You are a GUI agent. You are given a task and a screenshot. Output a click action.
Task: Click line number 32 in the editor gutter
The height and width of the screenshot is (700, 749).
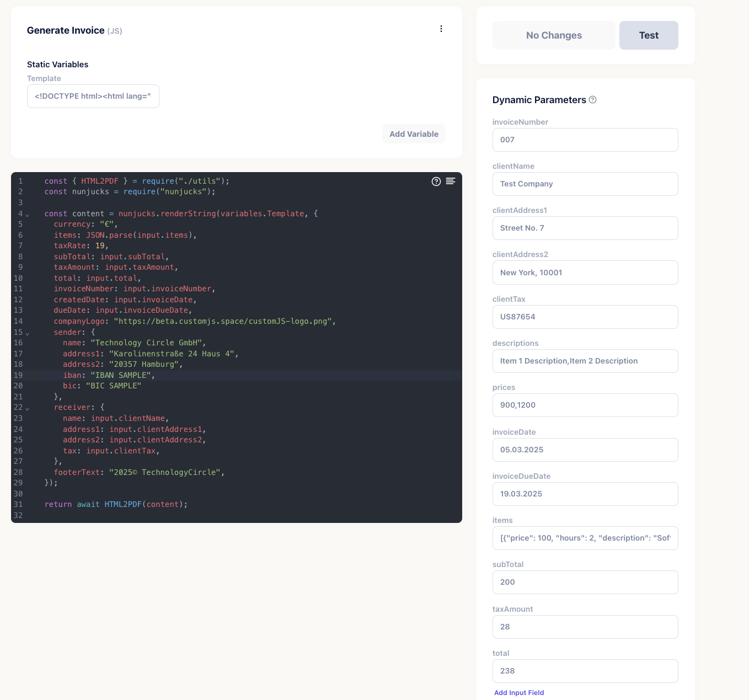coord(18,515)
